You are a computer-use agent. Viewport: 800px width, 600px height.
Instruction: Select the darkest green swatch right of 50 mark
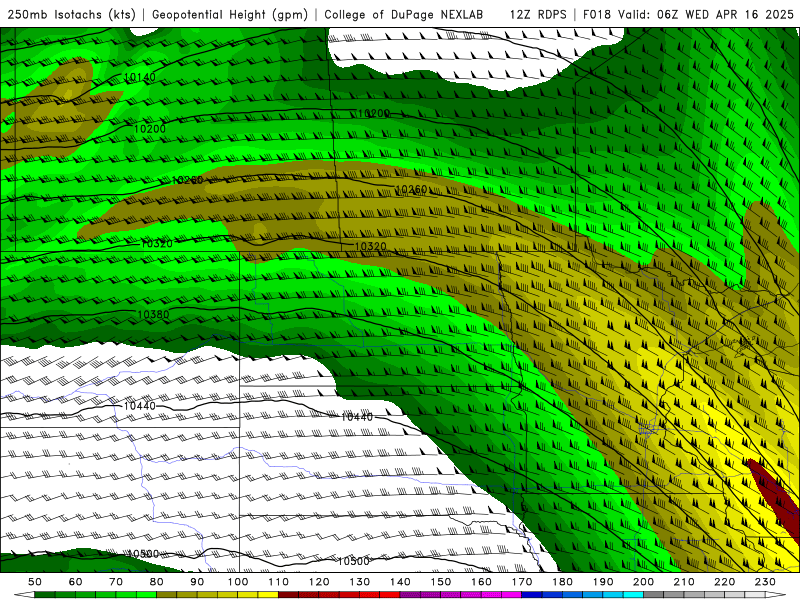click(x=45, y=595)
